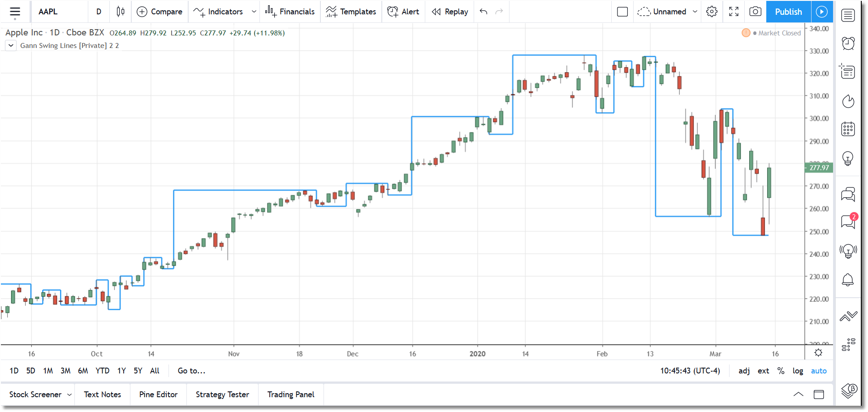Select the 6M time range

click(x=83, y=371)
